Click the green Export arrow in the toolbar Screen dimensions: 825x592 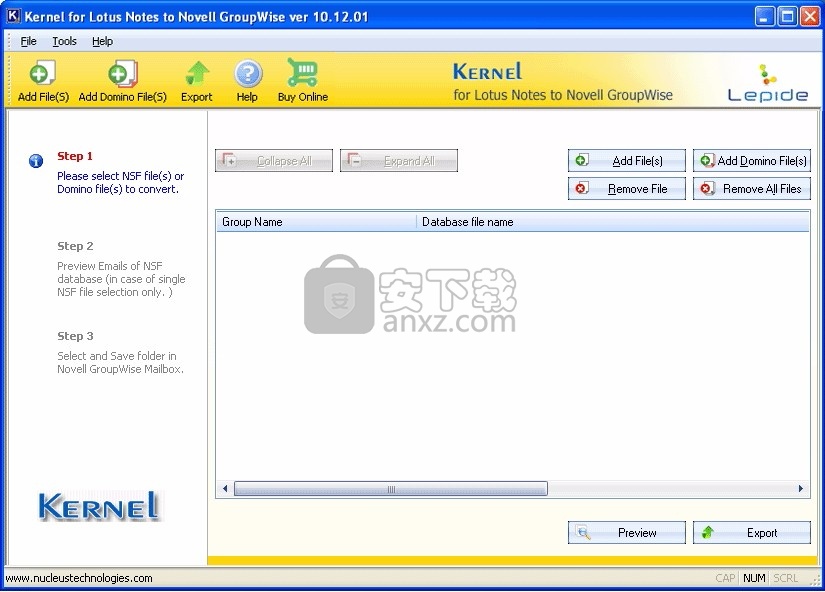pyautogui.click(x=197, y=74)
